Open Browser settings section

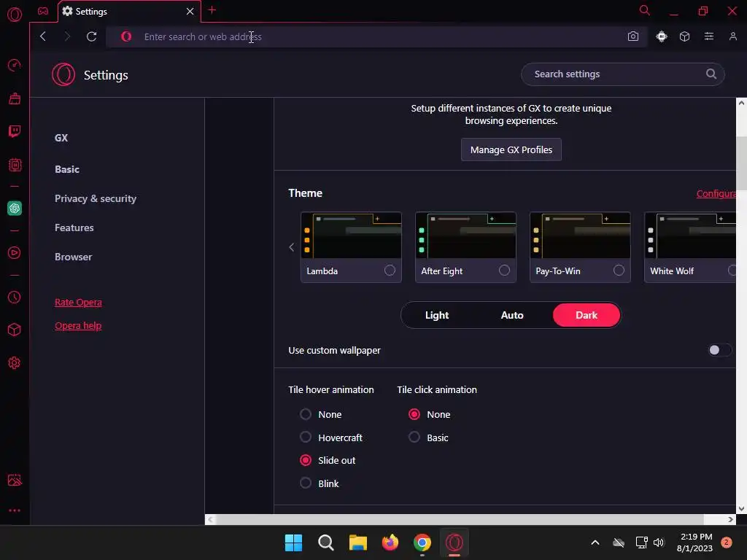[x=74, y=257]
